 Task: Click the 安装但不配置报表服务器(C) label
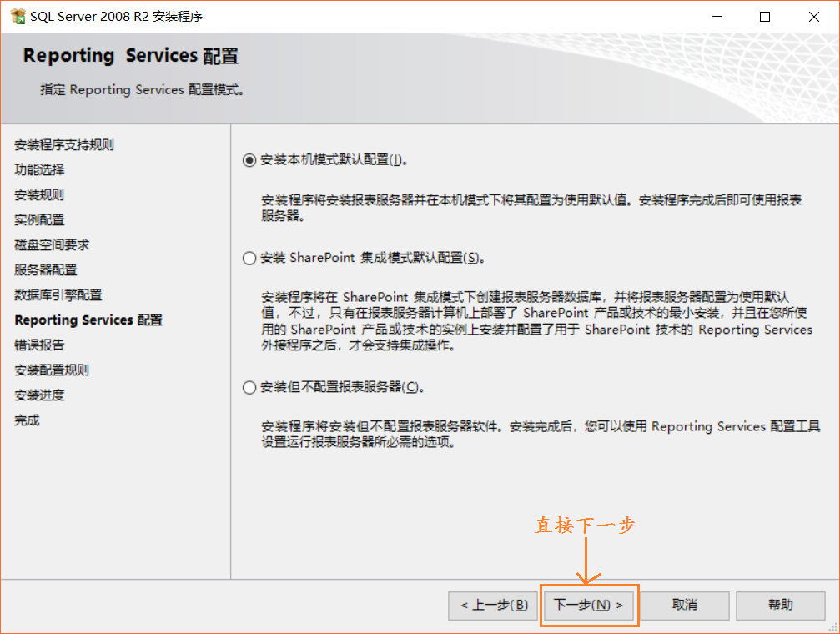[x=343, y=387]
